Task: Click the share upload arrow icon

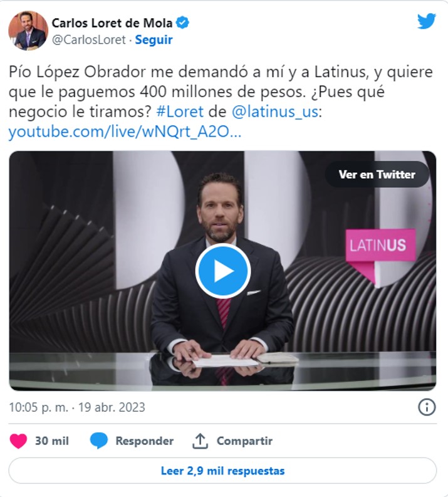Action: [201, 441]
